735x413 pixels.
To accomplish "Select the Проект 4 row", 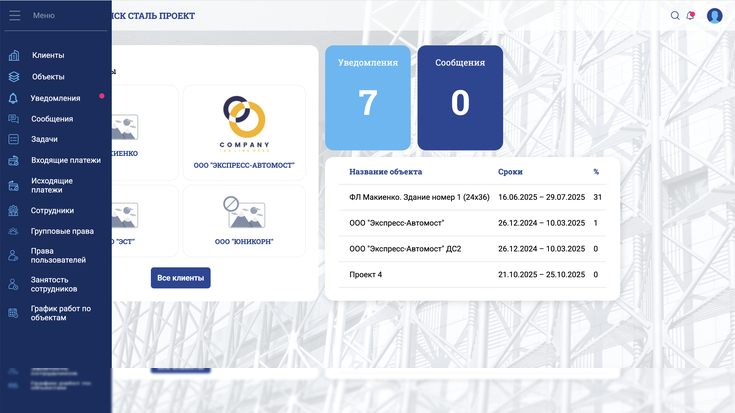I will pyautogui.click(x=472, y=275).
